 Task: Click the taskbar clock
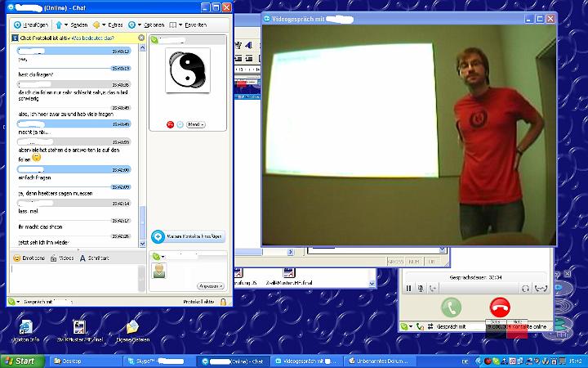pos(576,361)
